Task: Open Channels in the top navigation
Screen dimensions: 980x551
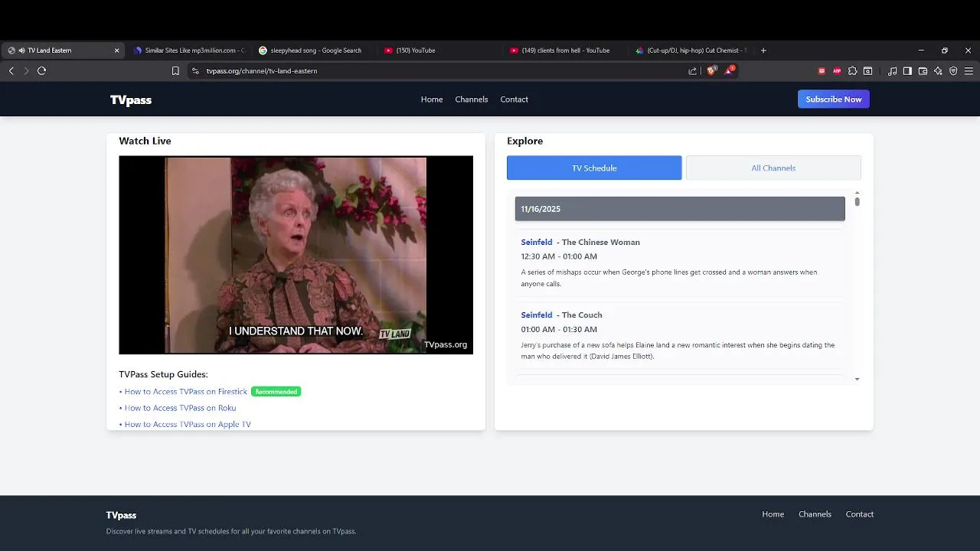Action: [472, 99]
